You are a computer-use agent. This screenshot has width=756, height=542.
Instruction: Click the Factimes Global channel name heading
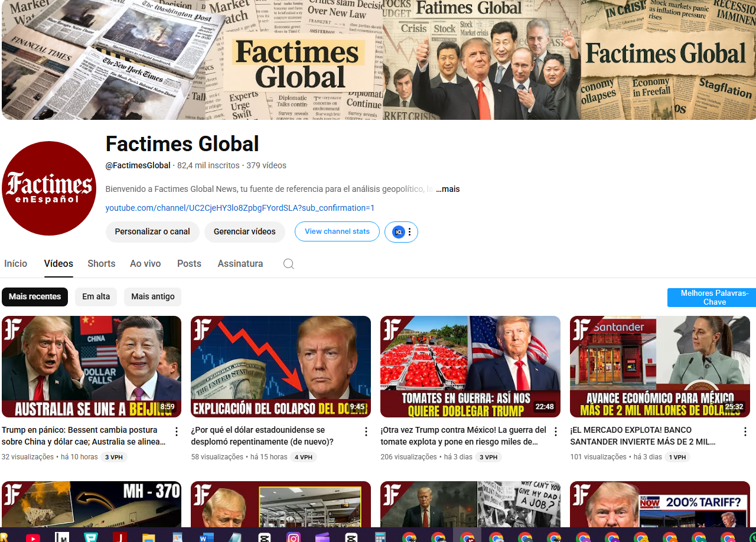pyautogui.click(x=182, y=144)
